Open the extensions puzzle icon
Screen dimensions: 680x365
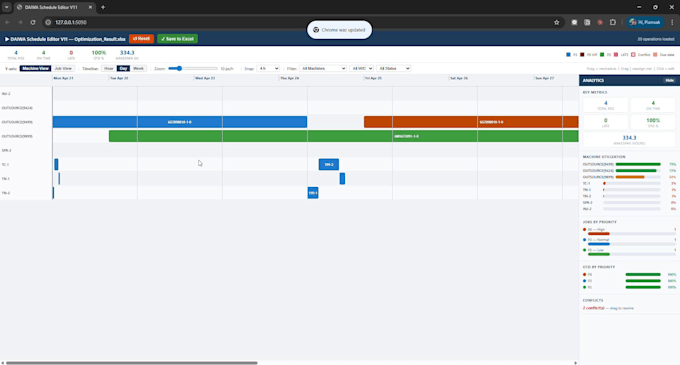pyautogui.click(x=613, y=22)
